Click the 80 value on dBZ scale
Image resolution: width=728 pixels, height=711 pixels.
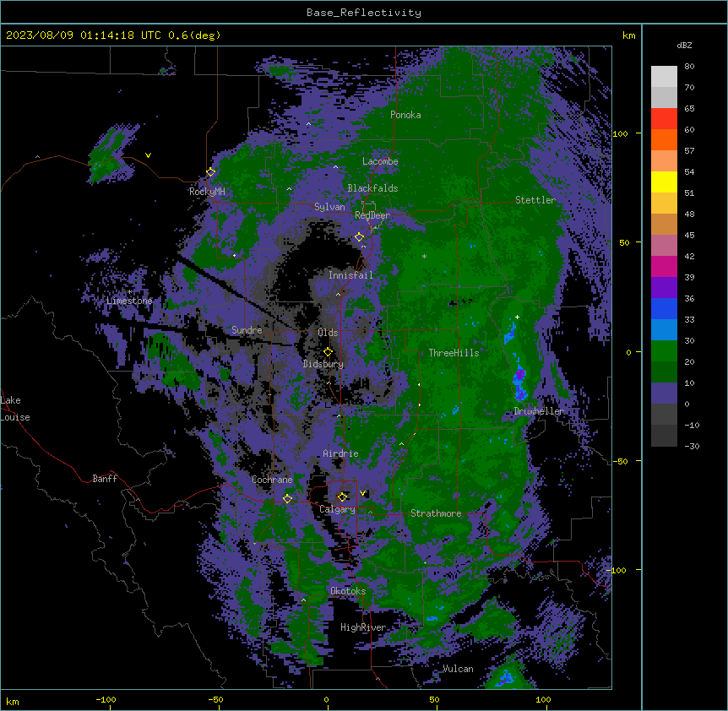click(x=689, y=67)
